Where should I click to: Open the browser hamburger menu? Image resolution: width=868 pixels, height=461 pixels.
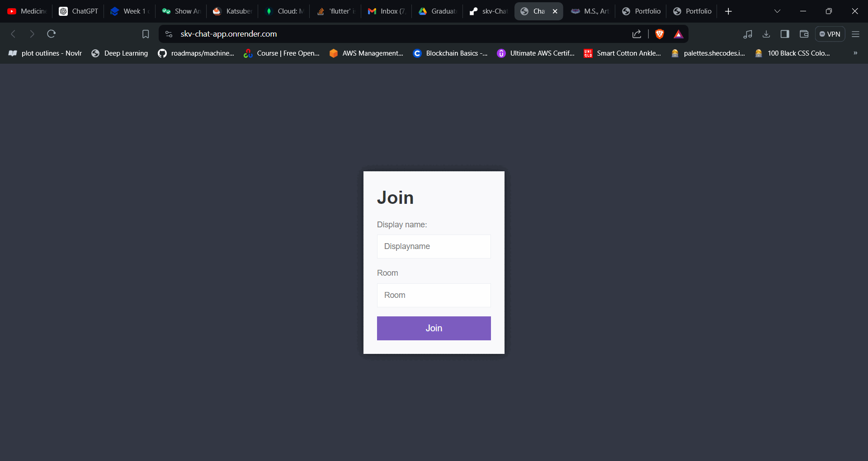pos(855,34)
